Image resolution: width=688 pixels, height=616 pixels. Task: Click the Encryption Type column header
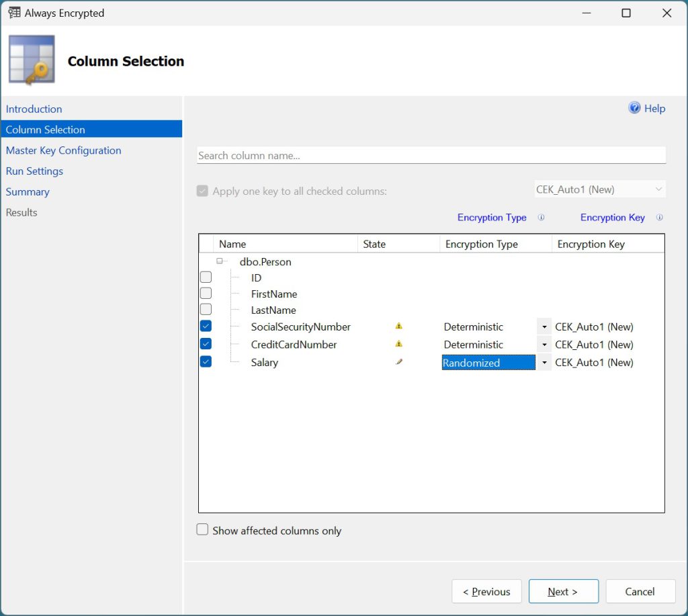coord(482,244)
